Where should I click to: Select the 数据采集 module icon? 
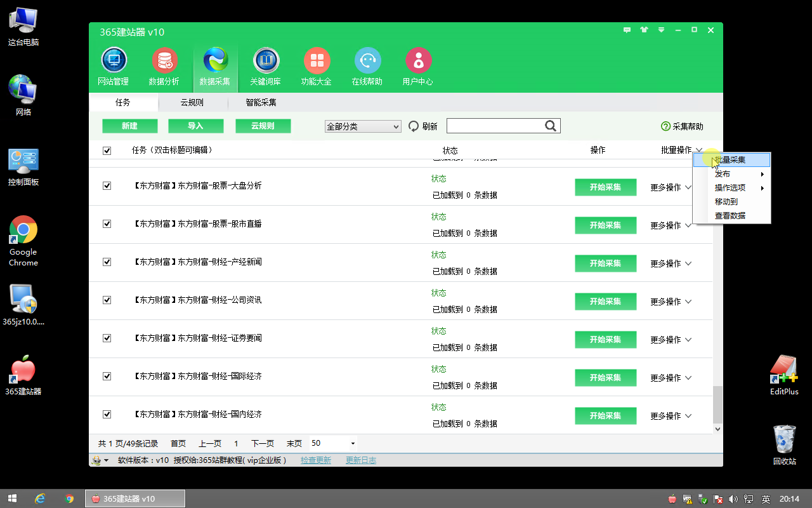pos(215,61)
